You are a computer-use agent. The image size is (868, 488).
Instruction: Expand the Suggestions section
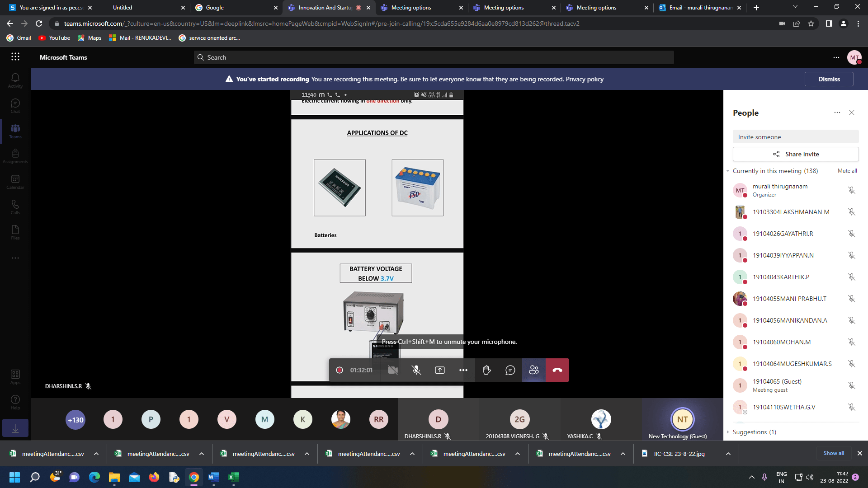(x=728, y=432)
